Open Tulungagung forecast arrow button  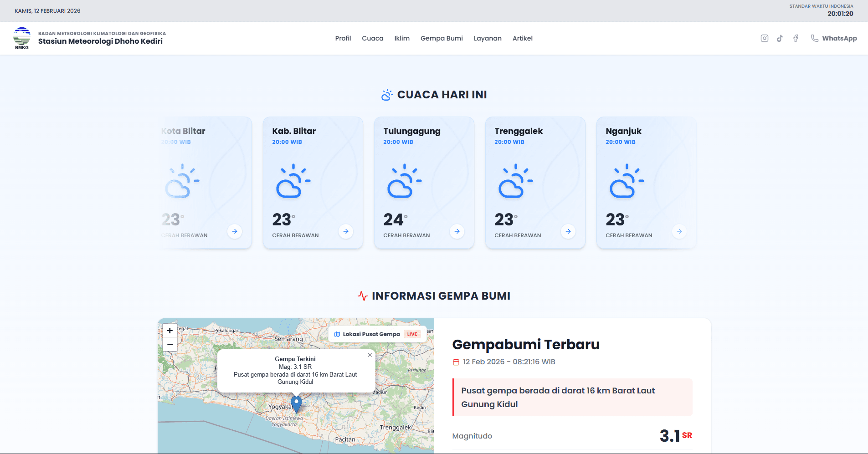(x=457, y=231)
